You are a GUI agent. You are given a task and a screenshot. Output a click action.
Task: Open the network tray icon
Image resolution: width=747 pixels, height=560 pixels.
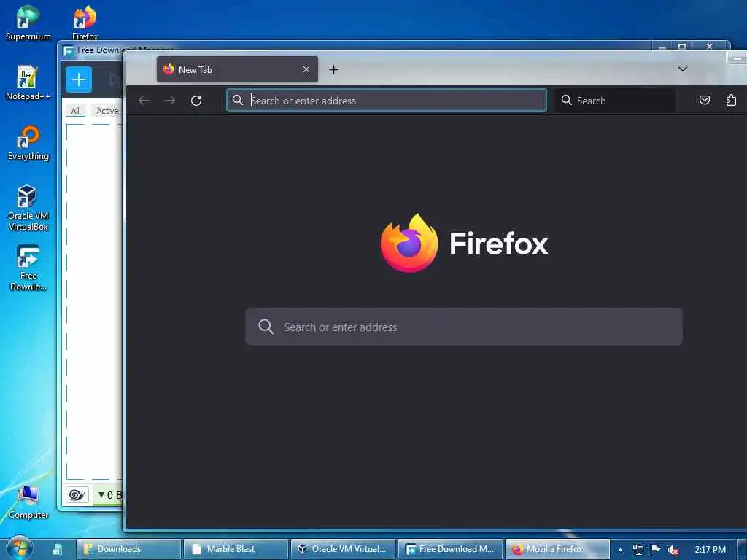(x=638, y=550)
